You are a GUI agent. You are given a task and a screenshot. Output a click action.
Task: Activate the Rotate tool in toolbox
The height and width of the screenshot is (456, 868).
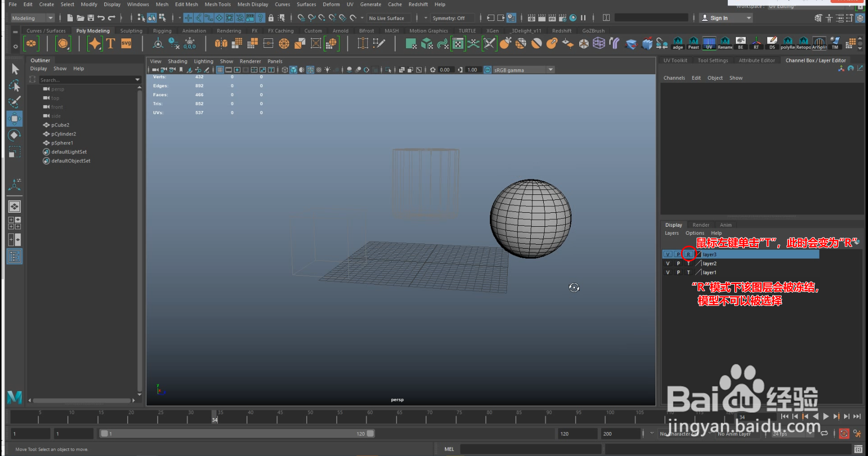(14, 135)
